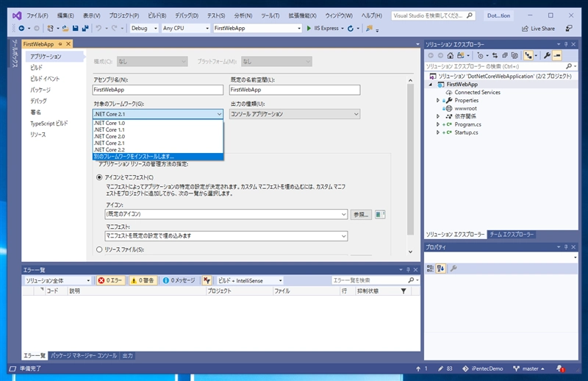The image size is (588, 381).
Task: Start debugging with the green IIS Express play icon
Action: tap(309, 28)
